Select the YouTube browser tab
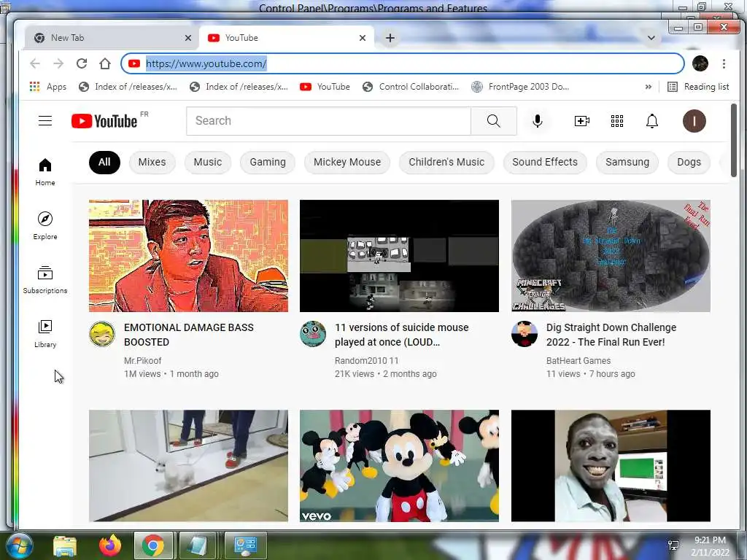The height and width of the screenshot is (560, 747). (x=286, y=38)
